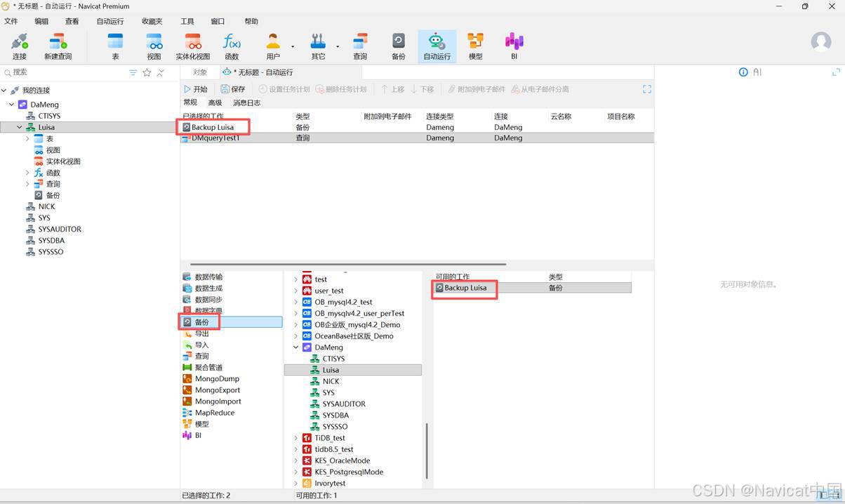This screenshot has width=845, height=504.
Task: Click the star favorites icon in sidebar
Action: (x=147, y=72)
